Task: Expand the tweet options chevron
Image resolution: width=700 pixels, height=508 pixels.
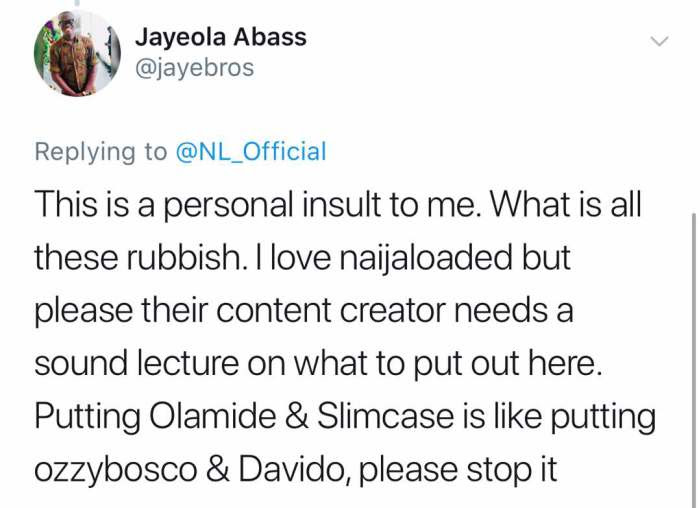Action: [659, 41]
